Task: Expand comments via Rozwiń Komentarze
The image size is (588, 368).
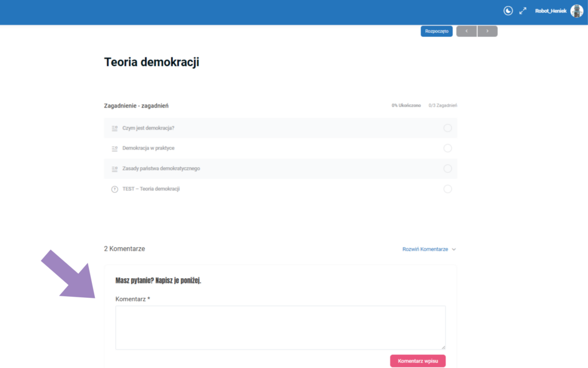Action: 425,249
